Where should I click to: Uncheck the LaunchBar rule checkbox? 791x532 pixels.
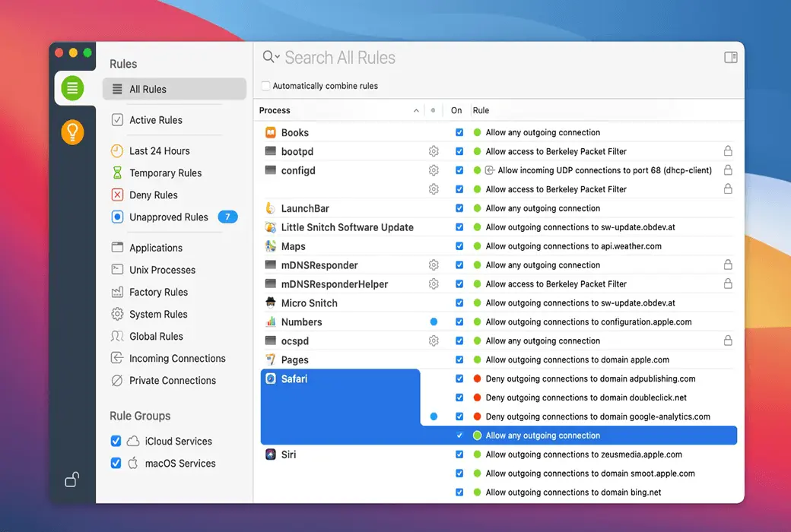(x=459, y=208)
